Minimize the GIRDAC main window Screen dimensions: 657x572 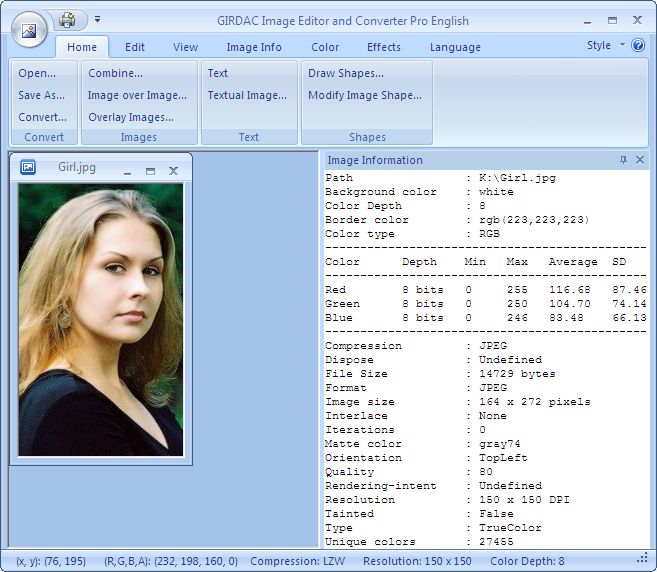point(587,21)
